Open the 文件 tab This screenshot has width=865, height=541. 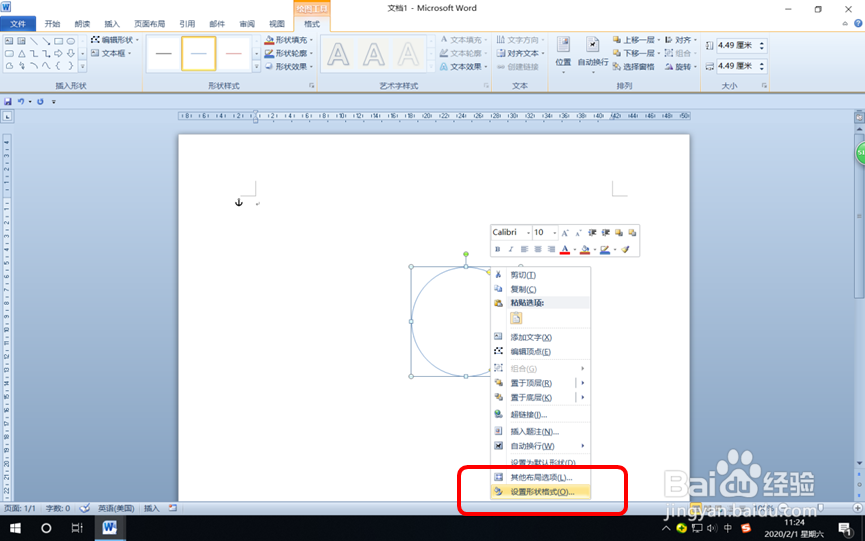click(18, 24)
